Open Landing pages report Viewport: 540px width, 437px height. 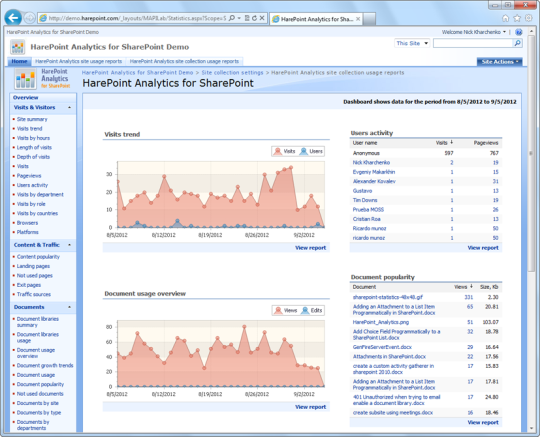(33, 266)
